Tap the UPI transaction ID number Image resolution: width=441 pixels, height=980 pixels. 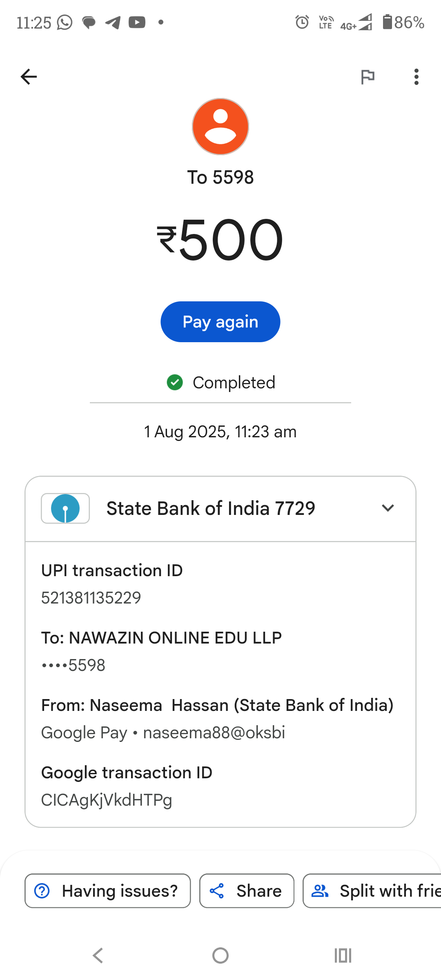(91, 598)
